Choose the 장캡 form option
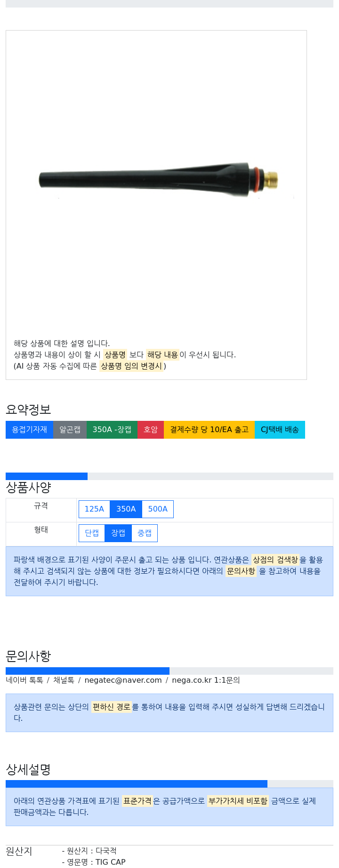 pos(118,533)
